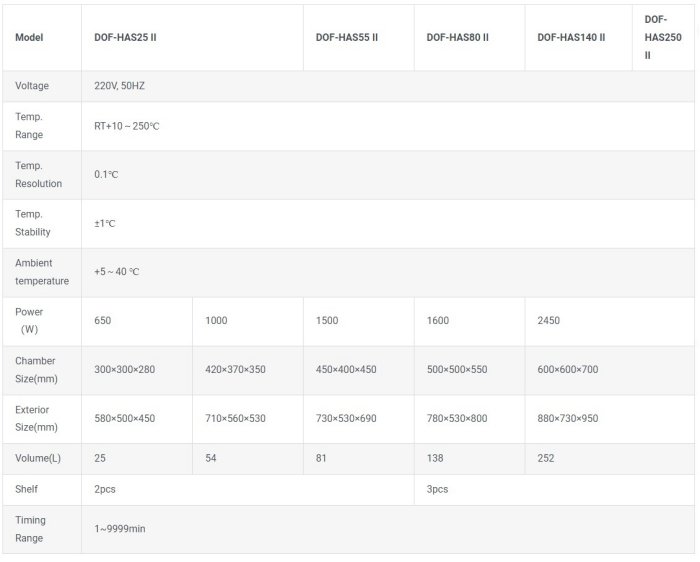Click the 3pcs shelf cell
The height and width of the screenshot is (562, 700).
pos(436,490)
